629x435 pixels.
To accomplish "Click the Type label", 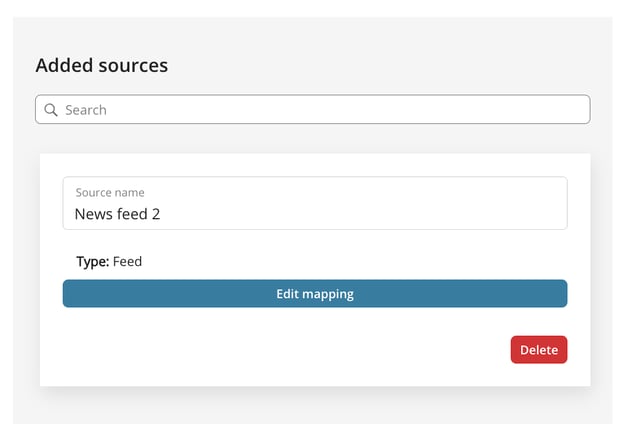I will tap(92, 262).
